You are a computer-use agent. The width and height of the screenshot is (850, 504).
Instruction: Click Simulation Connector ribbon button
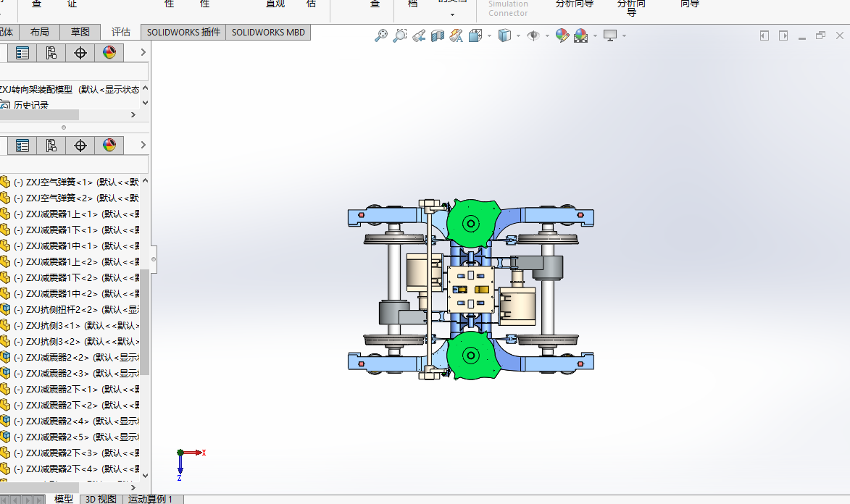click(508, 8)
